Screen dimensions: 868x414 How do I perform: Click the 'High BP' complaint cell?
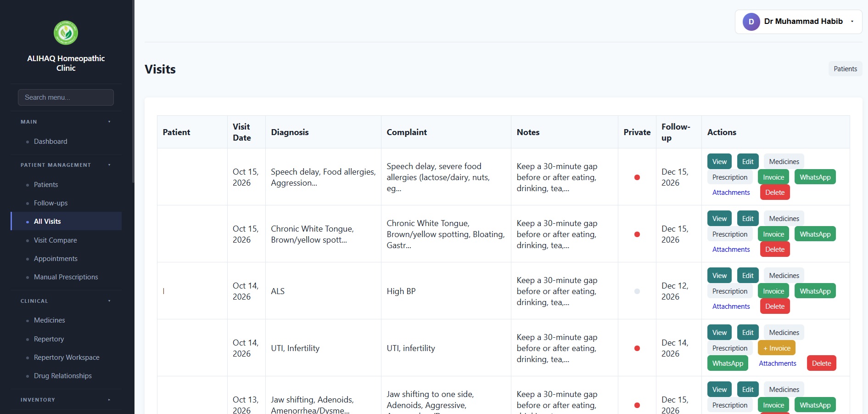446,291
